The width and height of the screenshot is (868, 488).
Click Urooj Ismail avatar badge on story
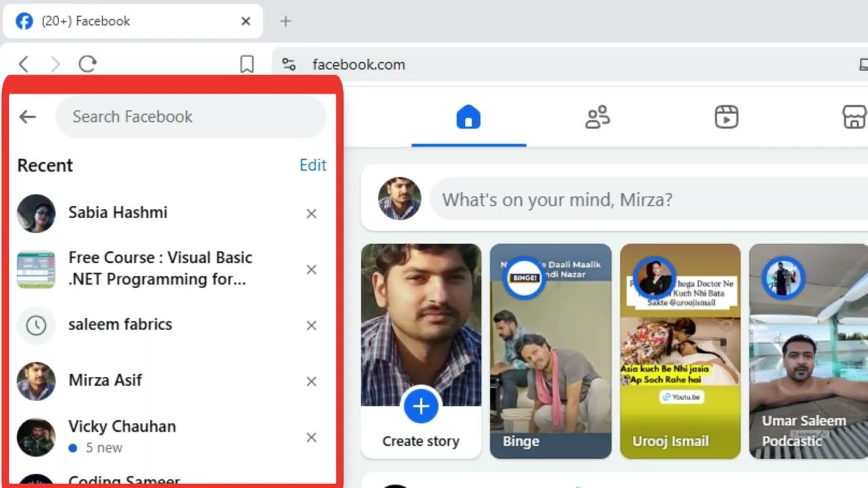pos(654,278)
